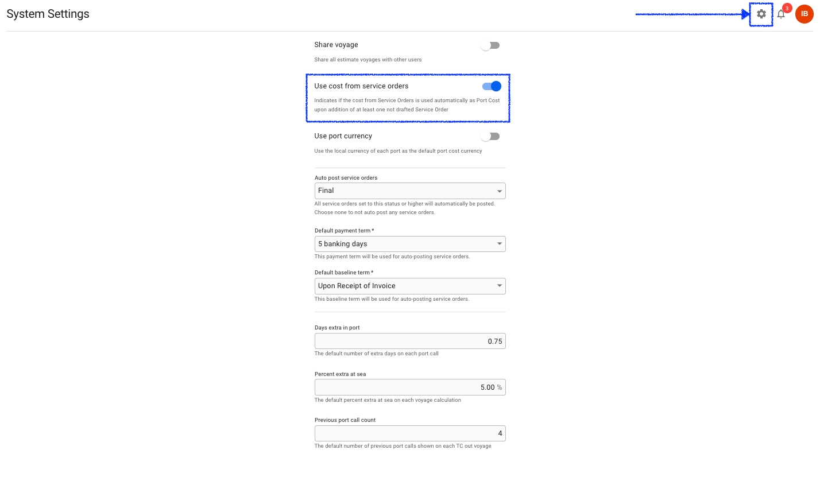The width and height of the screenshot is (820, 504).
Task: Click the Share all estimate voyages description
Action: 368,60
